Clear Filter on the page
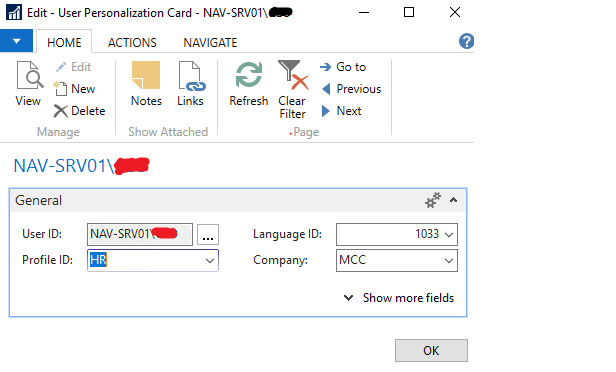Image resolution: width=616 pixels, height=372 pixels. tap(293, 90)
